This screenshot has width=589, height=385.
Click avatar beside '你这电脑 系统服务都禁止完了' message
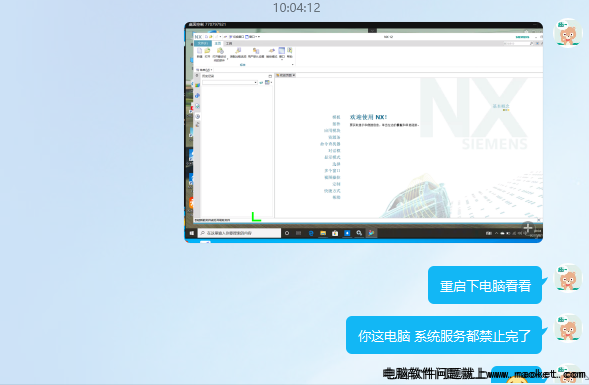[x=568, y=328]
